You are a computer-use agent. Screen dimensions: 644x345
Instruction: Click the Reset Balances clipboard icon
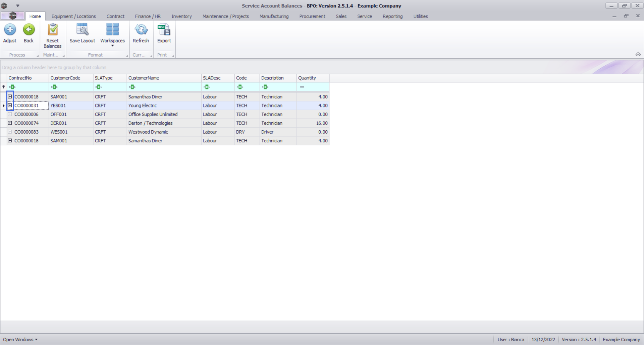pyautogui.click(x=53, y=29)
